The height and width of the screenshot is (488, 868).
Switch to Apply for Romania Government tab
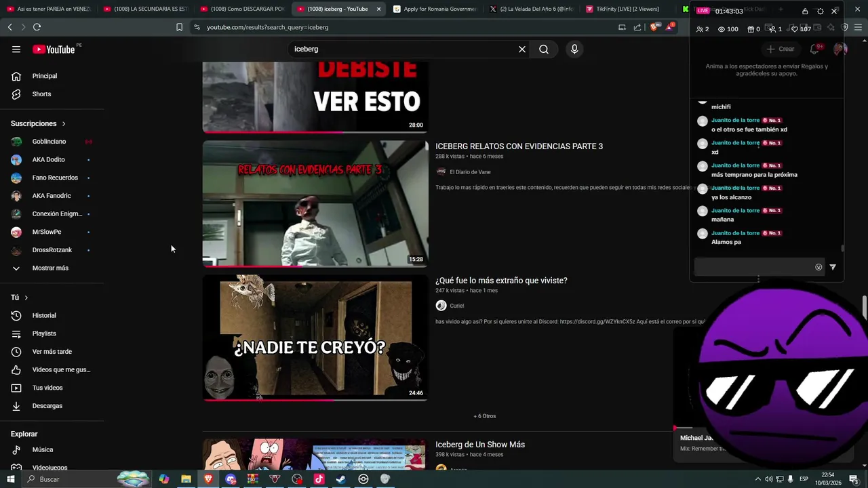click(x=434, y=9)
